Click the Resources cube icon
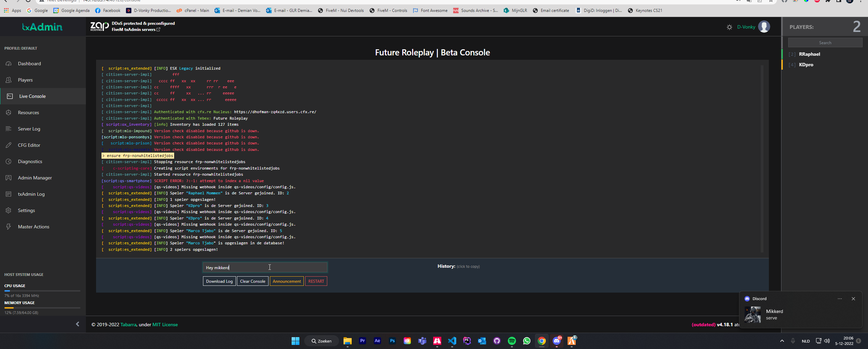 tap(9, 112)
